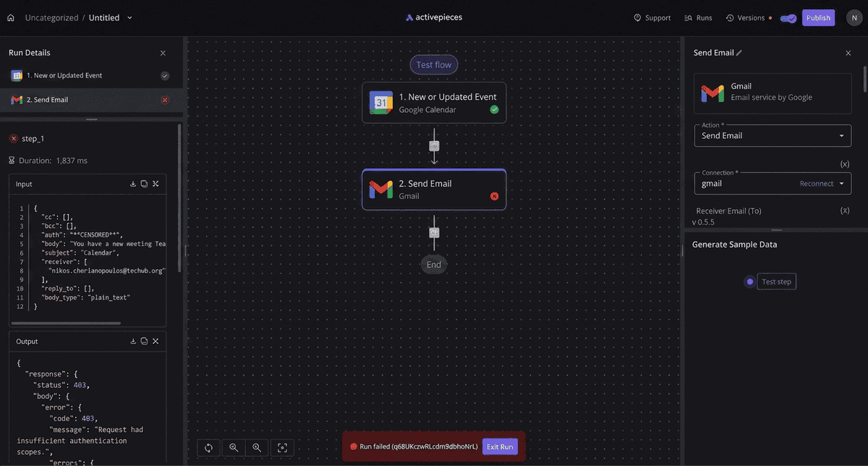Image resolution: width=868 pixels, height=466 pixels.
Task: Open the Action dropdown showing Send Email
Action: tap(773, 135)
